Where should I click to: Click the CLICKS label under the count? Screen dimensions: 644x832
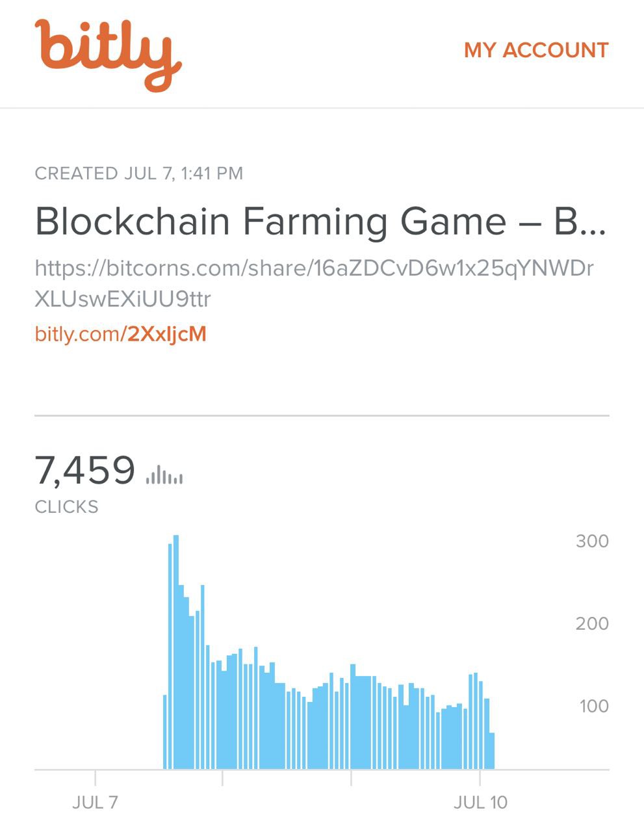[x=66, y=507]
